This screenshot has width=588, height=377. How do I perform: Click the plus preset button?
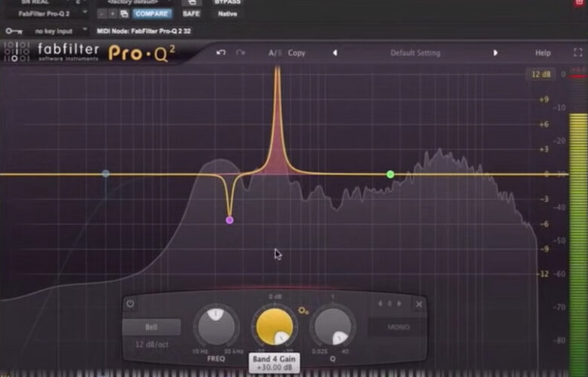click(x=112, y=14)
